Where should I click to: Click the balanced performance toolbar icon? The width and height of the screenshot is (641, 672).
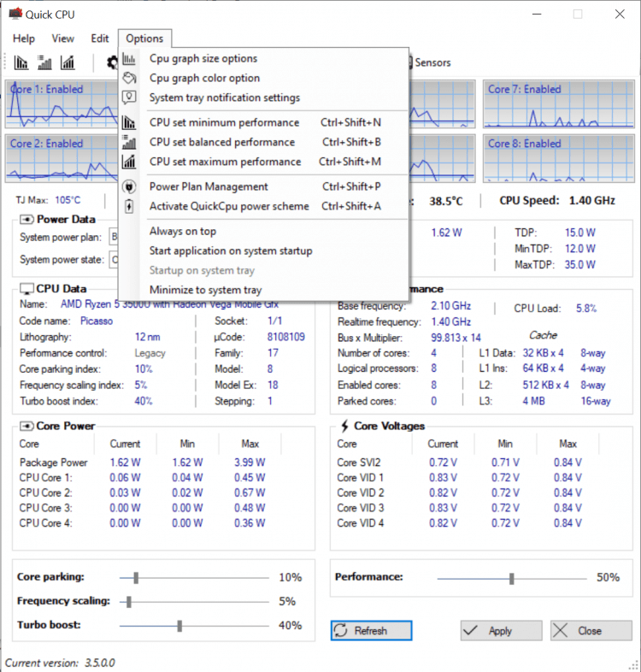coord(44,62)
